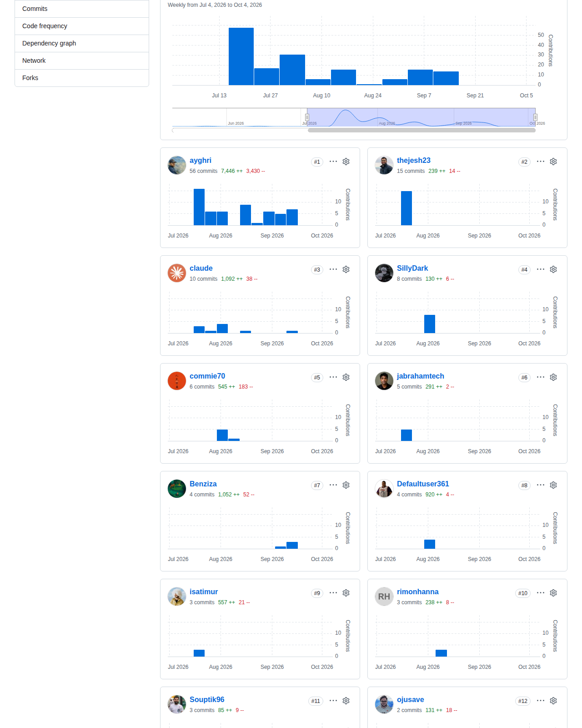Viewport: 582px width, 728px height.
Task: Click gear icon on Souptik96 card
Action: (x=346, y=701)
